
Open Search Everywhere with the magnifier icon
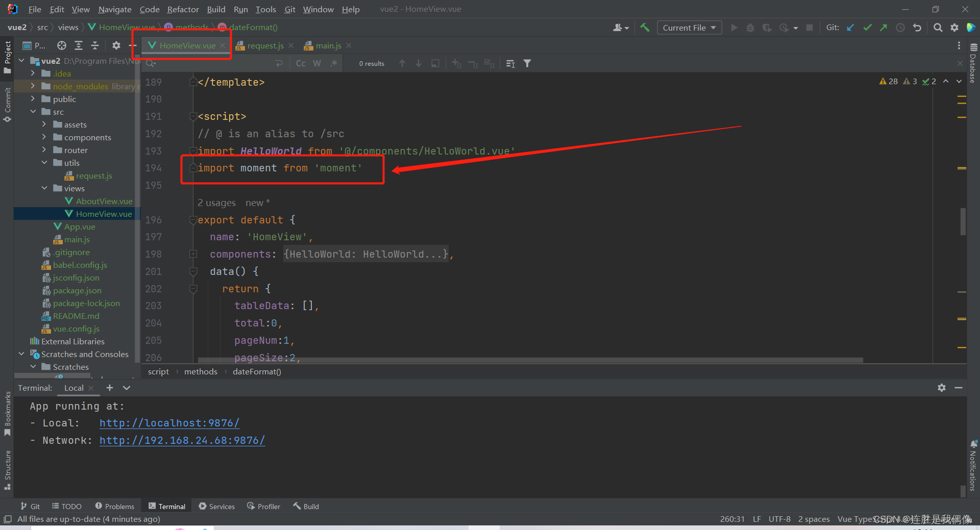click(938, 28)
